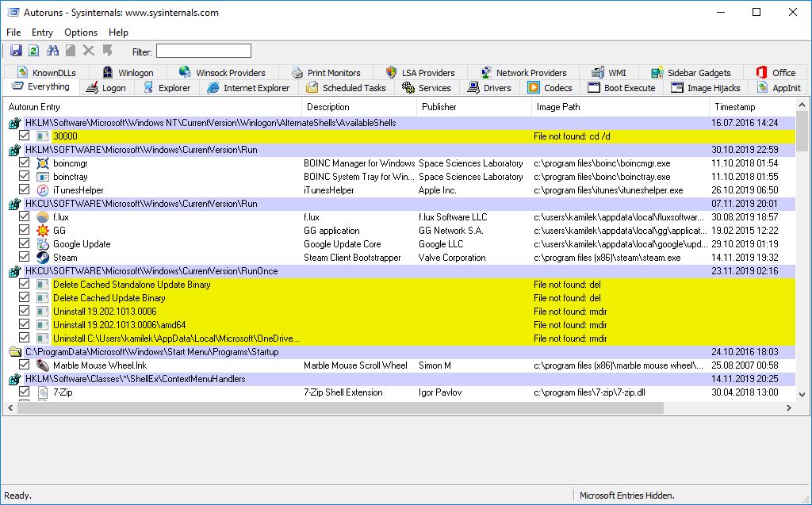Open the Drivers tab
The height and width of the screenshot is (505, 812).
click(x=489, y=88)
